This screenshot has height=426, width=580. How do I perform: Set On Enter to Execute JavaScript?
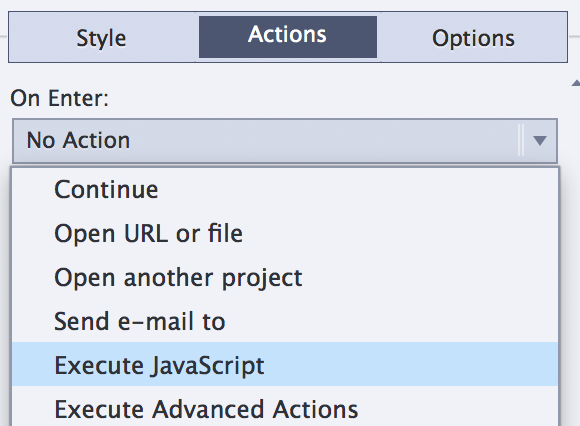[x=285, y=365]
